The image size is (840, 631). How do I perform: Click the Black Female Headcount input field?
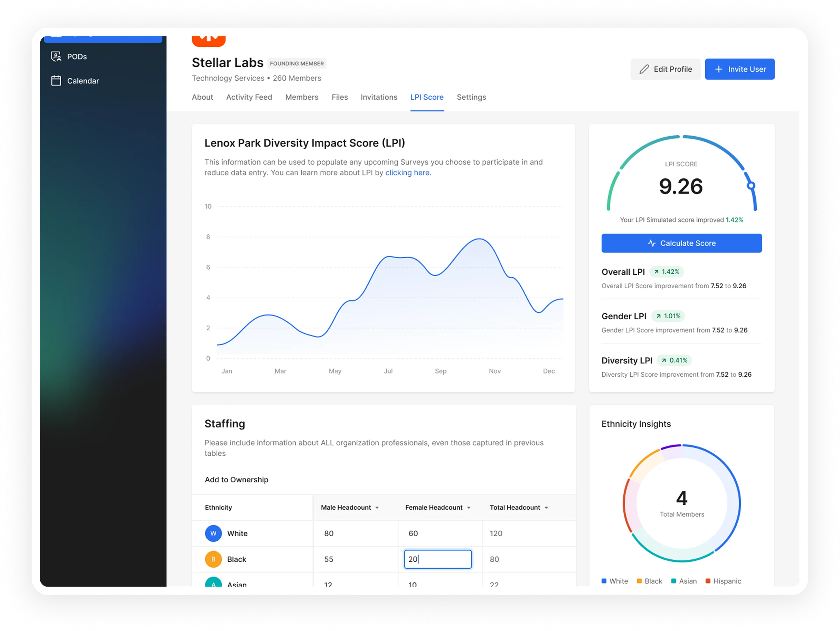(438, 559)
